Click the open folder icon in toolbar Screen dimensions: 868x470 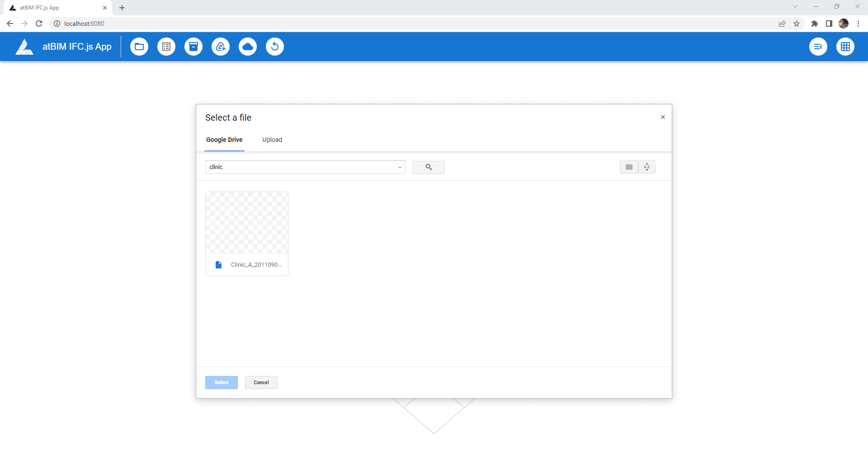pos(139,47)
